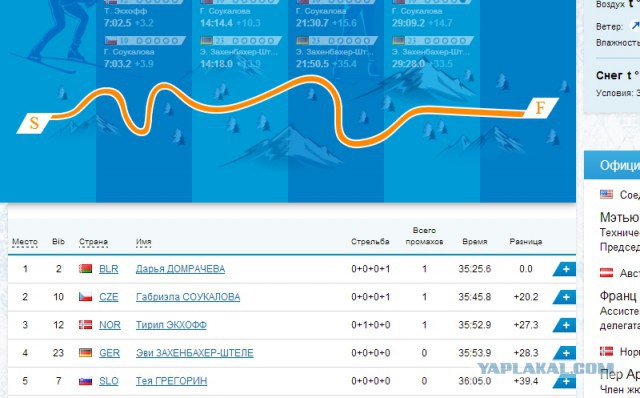Open Тирил ЭКХОФФ athlete profile
Screen dimensions: 640x398
tap(171, 325)
